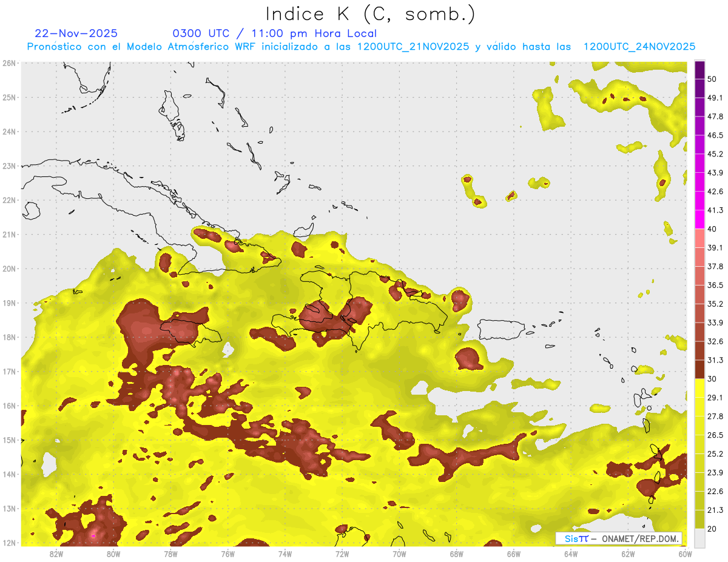Click the latitude axis label "25N"
Screen dimensions: 728x562
click(x=9, y=98)
